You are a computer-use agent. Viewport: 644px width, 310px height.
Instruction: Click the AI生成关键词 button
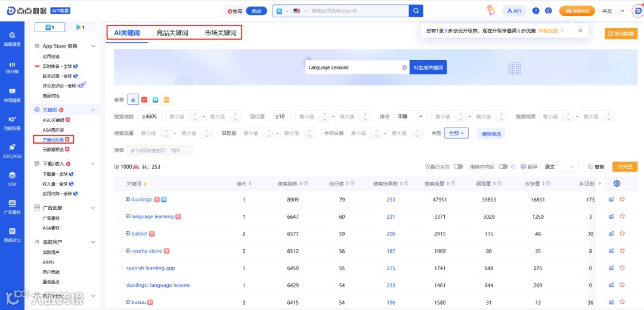428,67
